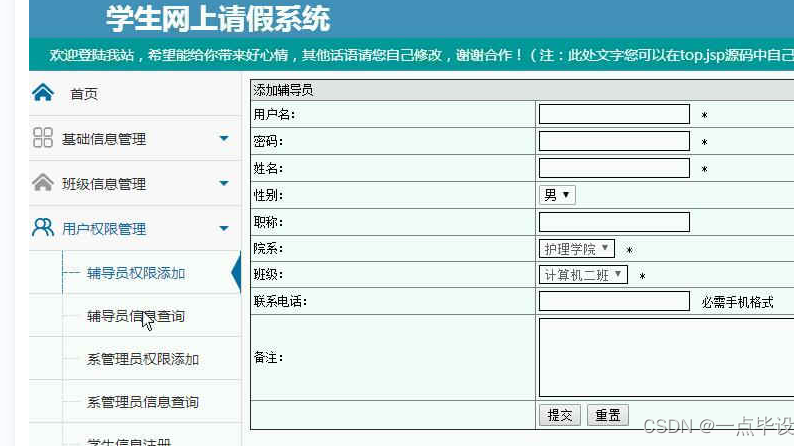Click the 职称: label
This screenshot has width=810, height=446.
(x=268, y=222)
